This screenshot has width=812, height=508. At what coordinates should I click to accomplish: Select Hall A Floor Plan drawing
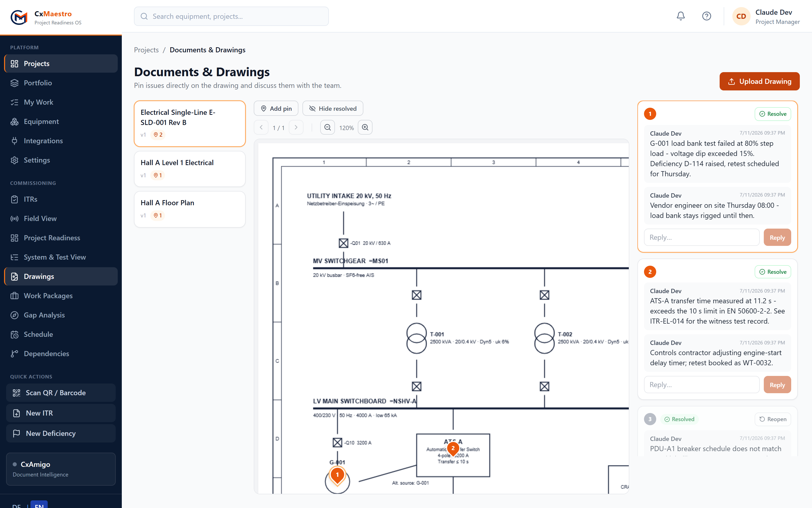point(190,209)
